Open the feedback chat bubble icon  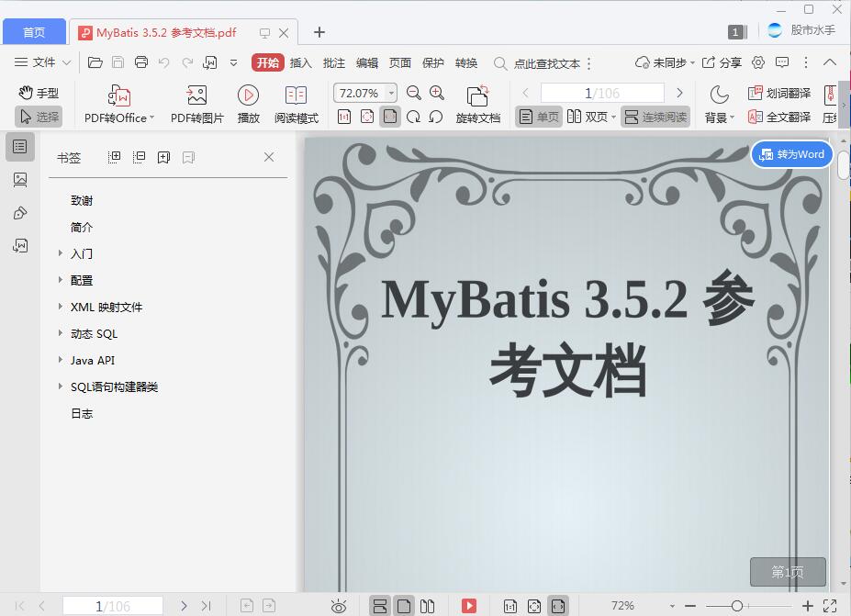[x=782, y=62]
